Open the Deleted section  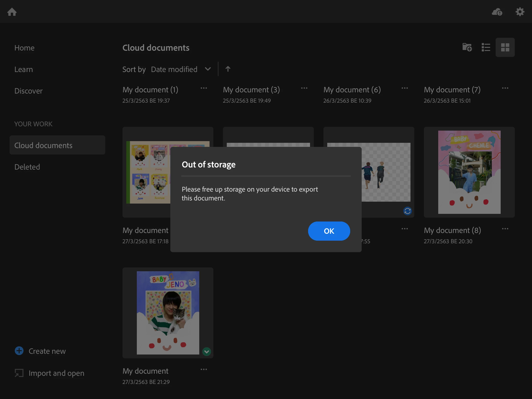point(27,167)
